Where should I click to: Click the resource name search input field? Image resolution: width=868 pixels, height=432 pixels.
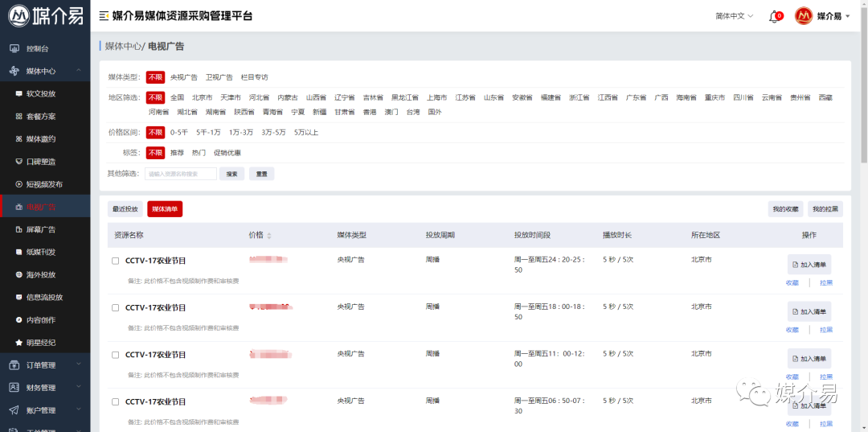pos(181,174)
